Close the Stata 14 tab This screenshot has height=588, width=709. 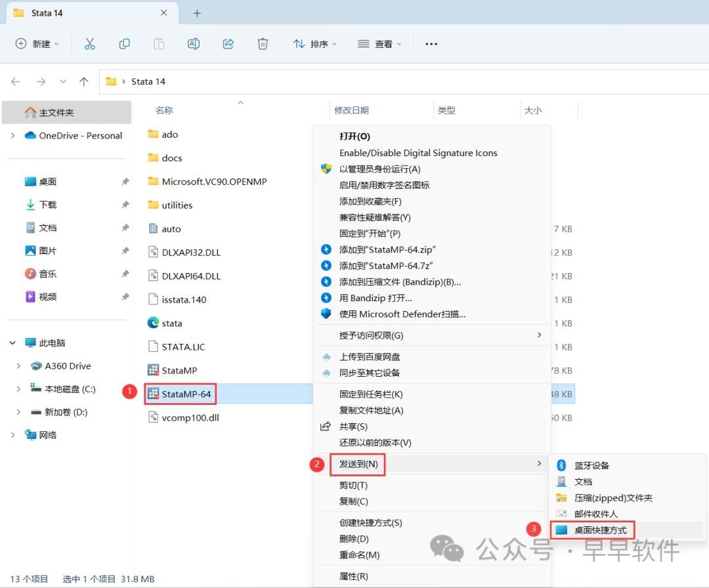[163, 13]
